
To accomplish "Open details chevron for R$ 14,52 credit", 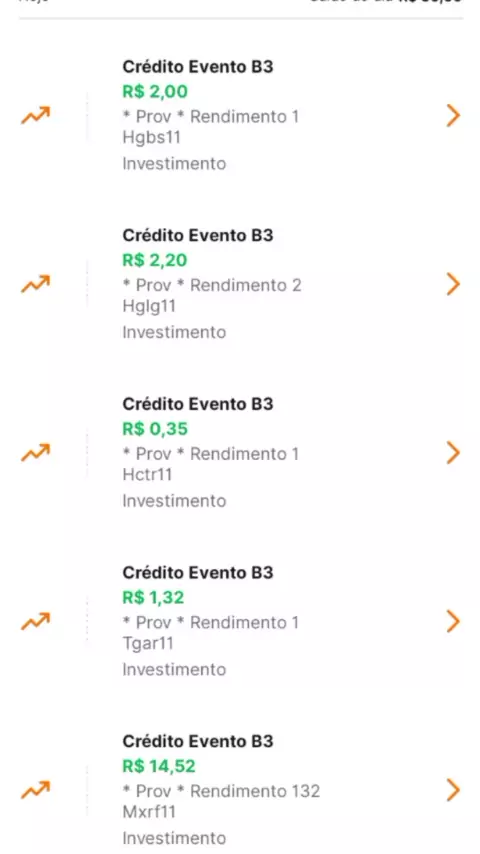I will point(453,790).
